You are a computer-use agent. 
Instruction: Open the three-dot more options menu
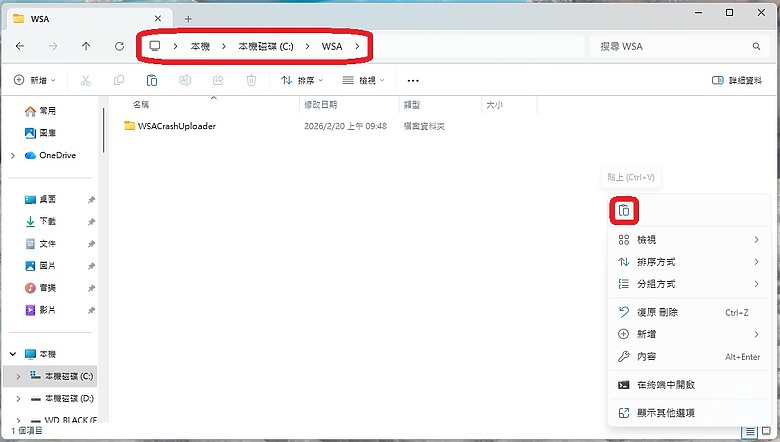click(x=413, y=80)
